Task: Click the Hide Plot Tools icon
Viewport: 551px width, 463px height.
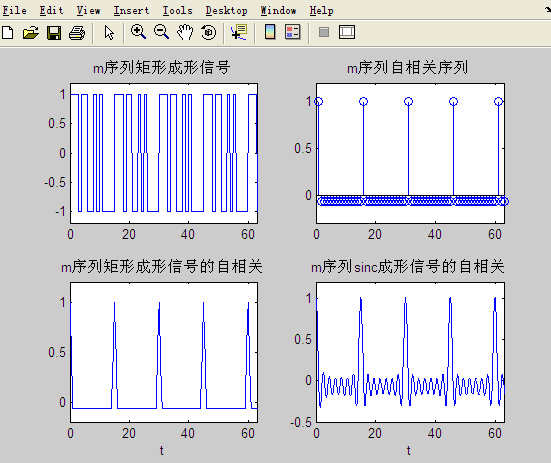Action: coord(324,32)
